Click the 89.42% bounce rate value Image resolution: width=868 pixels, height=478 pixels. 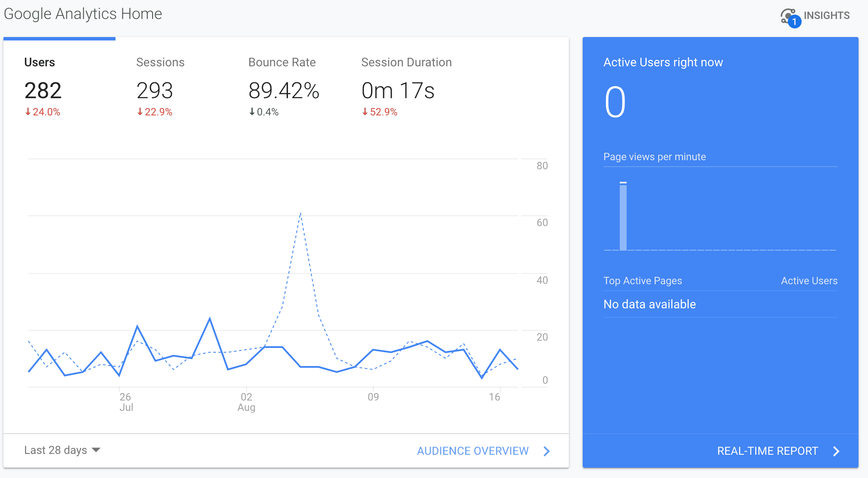pos(284,91)
